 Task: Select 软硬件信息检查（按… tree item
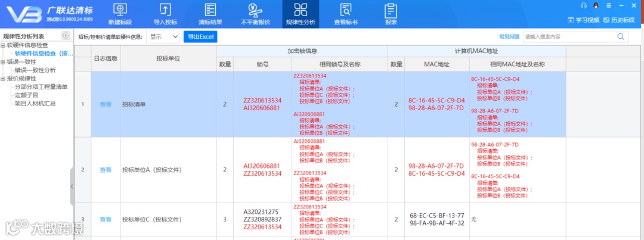click(44, 54)
